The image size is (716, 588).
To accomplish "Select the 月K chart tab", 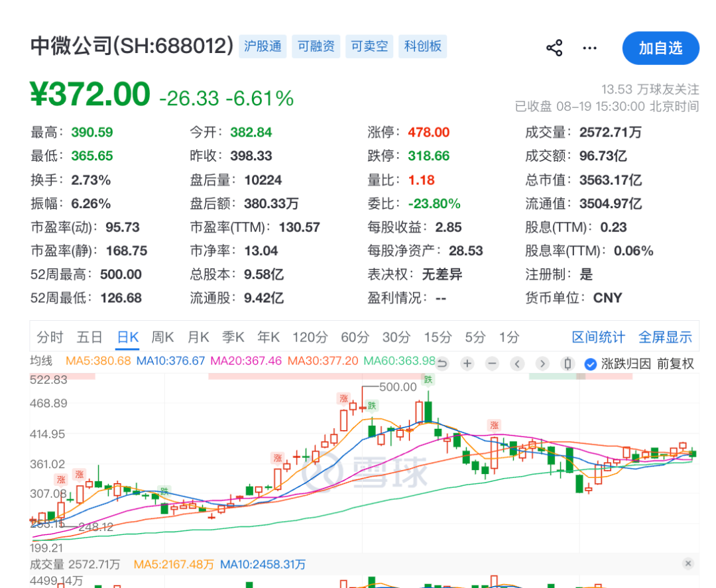I will pyautogui.click(x=198, y=337).
